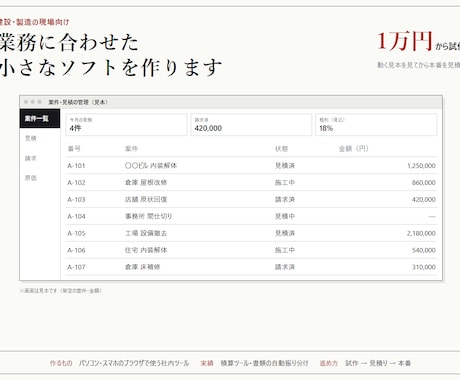Click the 倉庫 屋根改修 project name
Image resolution: width=460 pixels, height=380 pixels.
[146, 183]
